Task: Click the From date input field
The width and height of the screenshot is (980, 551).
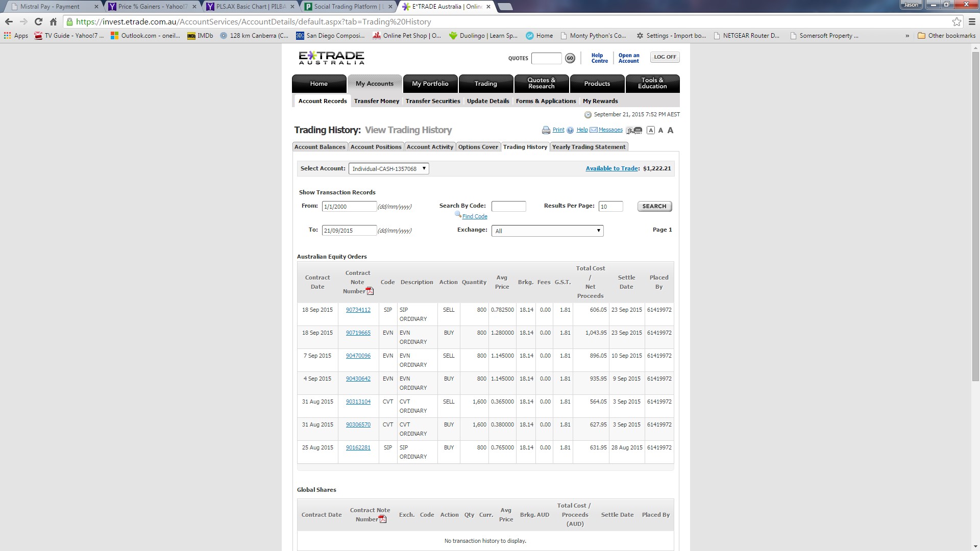Action: 349,207
